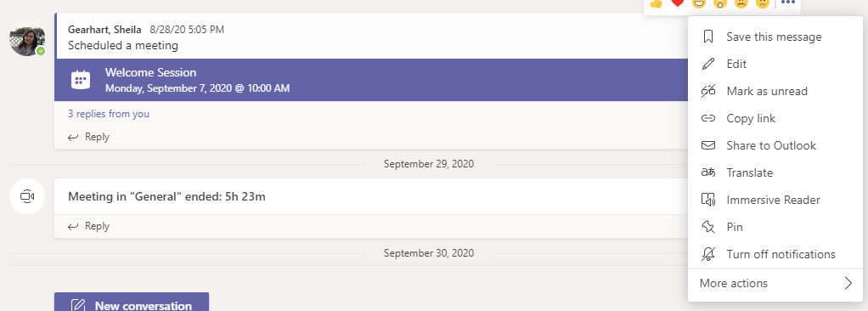The height and width of the screenshot is (311, 868).
Task: Reply to the Welcome Session post
Action: coord(88,137)
